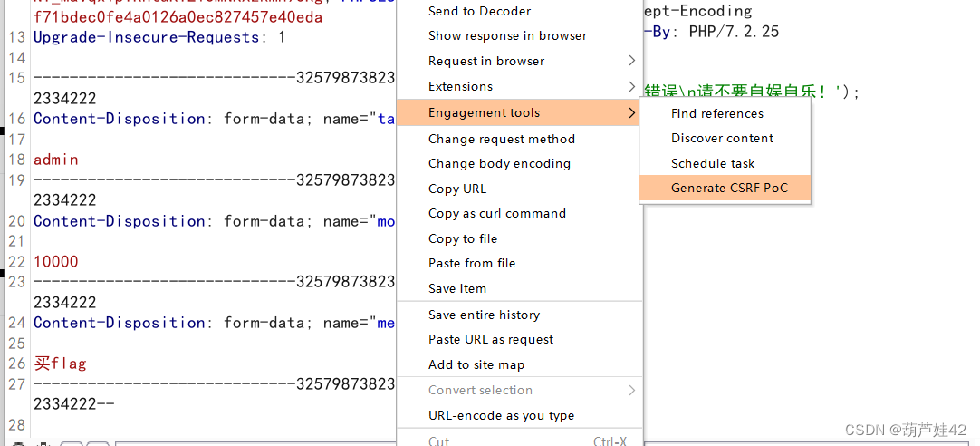The height and width of the screenshot is (446, 980).
Task: Expand the Extensions submenu arrow
Action: click(631, 86)
